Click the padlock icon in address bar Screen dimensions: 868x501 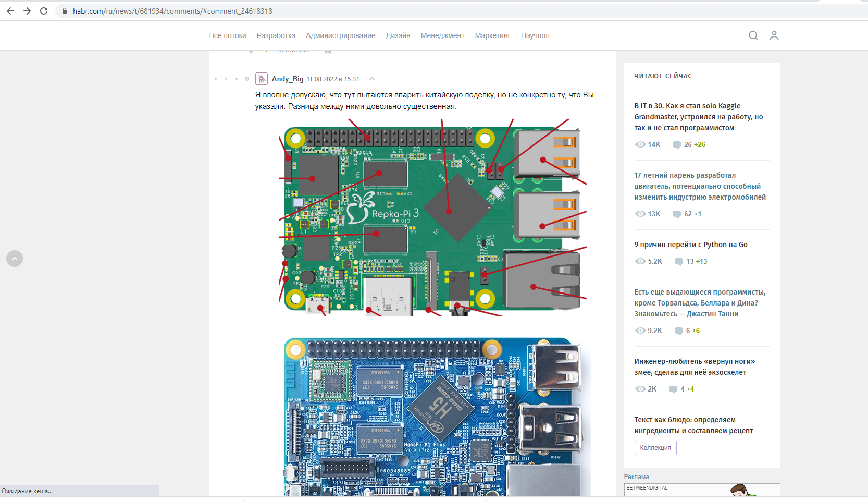tap(65, 11)
